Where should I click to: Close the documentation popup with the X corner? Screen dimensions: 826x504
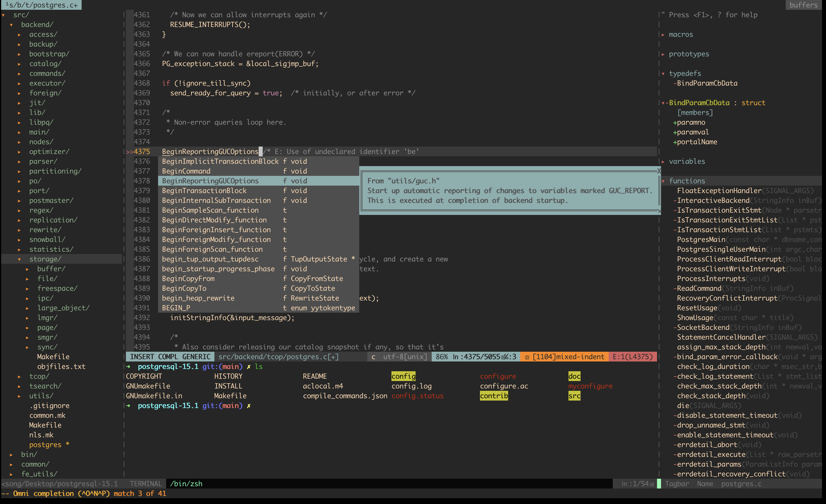click(x=658, y=171)
